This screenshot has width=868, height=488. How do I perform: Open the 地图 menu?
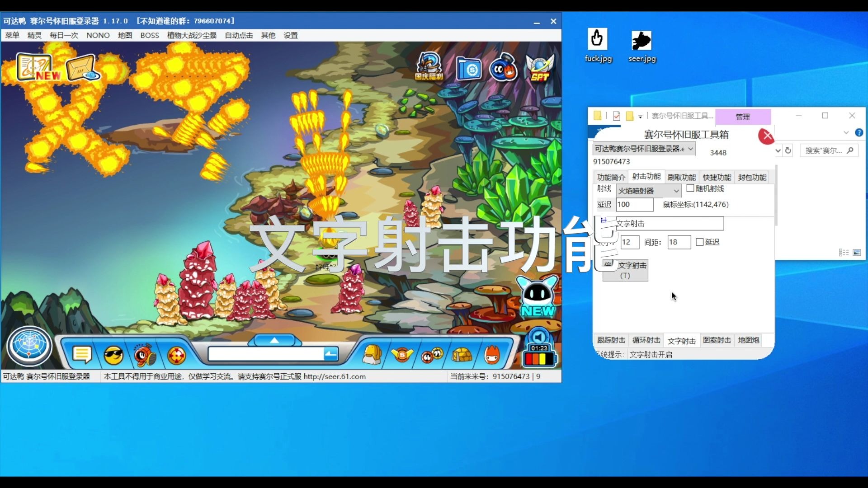point(125,35)
